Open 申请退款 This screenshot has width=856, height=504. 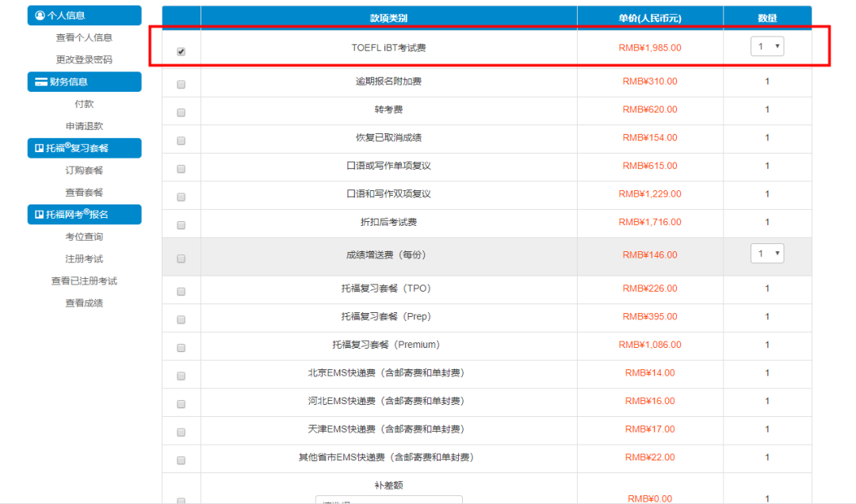84,126
